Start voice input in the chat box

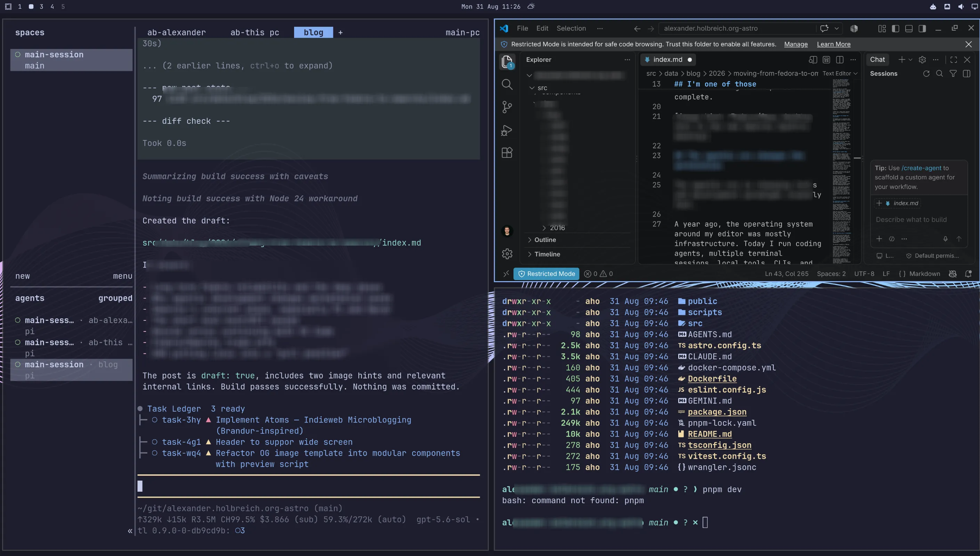tap(945, 239)
